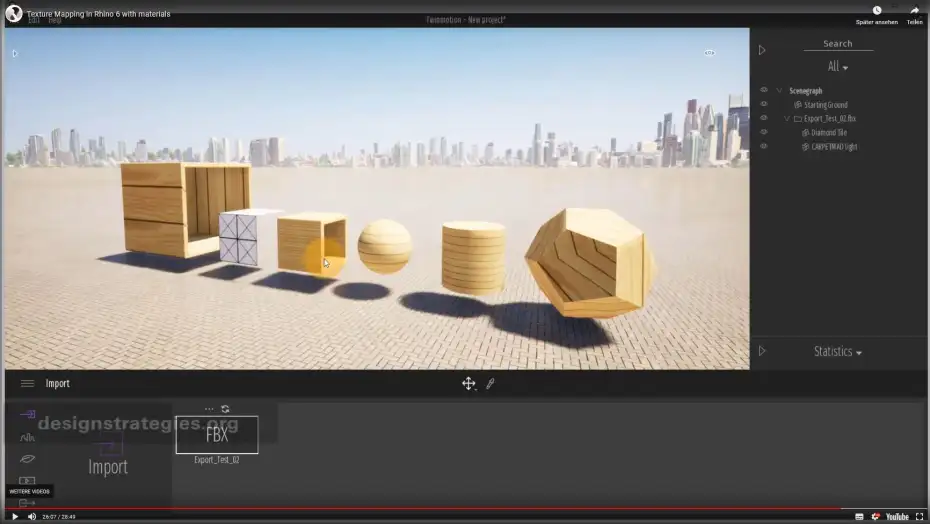
Task: Click the Scenegraph label
Action: point(805,91)
